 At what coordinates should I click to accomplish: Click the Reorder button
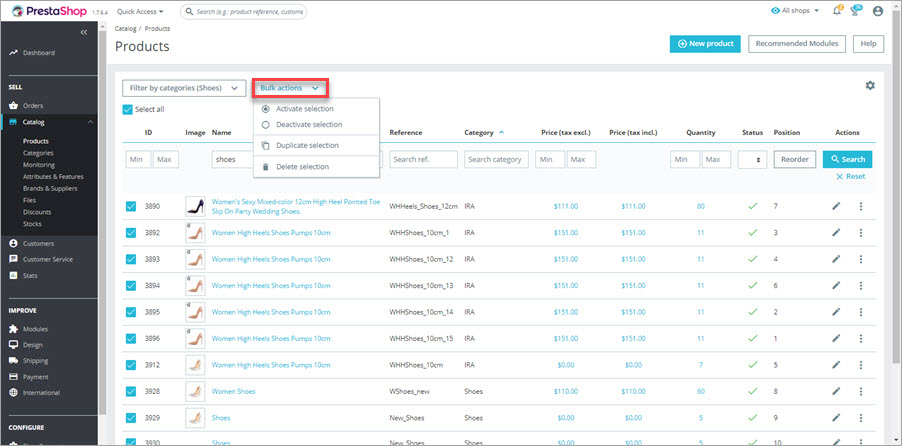pos(794,159)
